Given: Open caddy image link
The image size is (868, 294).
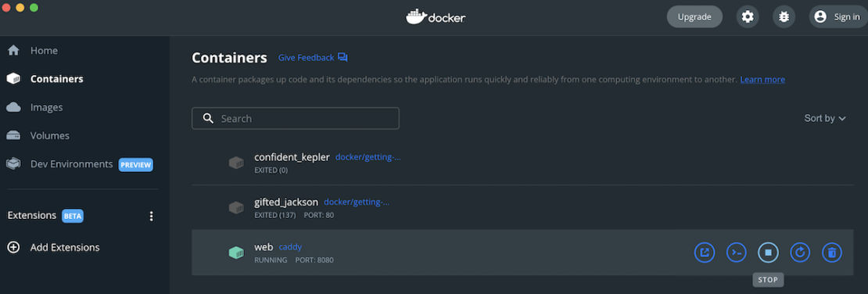Looking at the screenshot, I should tap(290, 247).
